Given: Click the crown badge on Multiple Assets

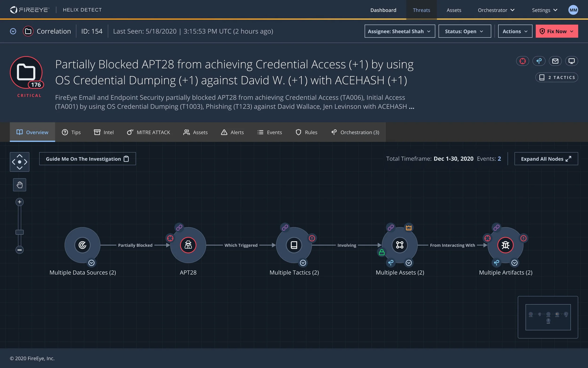Looking at the screenshot, I should [409, 228].
